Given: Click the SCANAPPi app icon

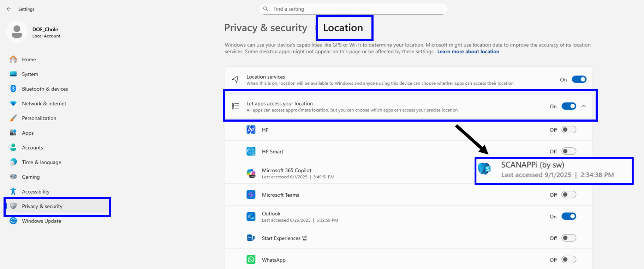Looking at the screenshot, I should click(x=484, y=169).
